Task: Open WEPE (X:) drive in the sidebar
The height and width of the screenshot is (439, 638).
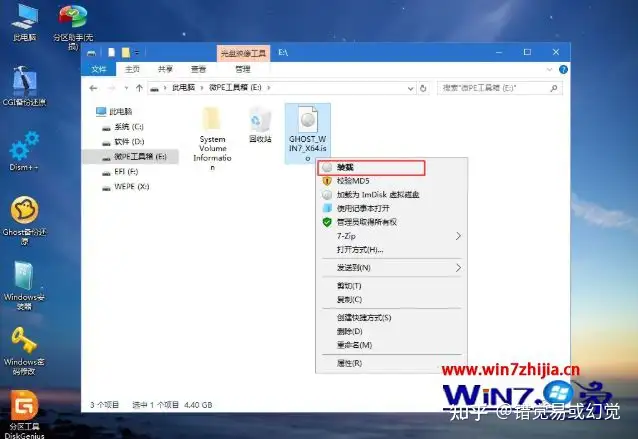Action: (126, 187)
